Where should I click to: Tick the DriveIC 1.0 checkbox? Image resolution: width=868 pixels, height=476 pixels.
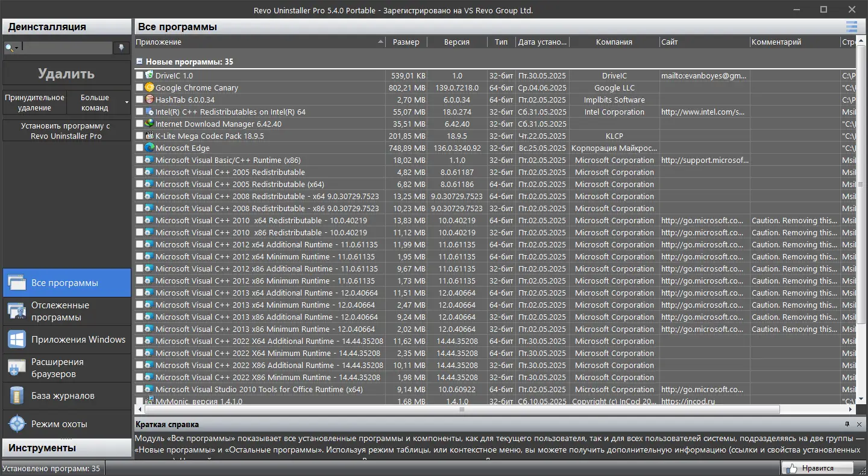coord(140,75)
